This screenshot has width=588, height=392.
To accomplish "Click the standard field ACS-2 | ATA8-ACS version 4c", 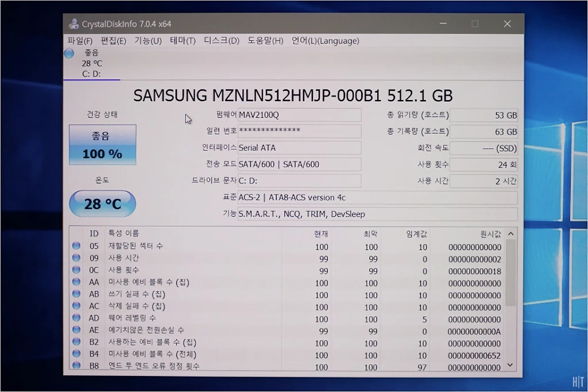I will coord(378,198).
